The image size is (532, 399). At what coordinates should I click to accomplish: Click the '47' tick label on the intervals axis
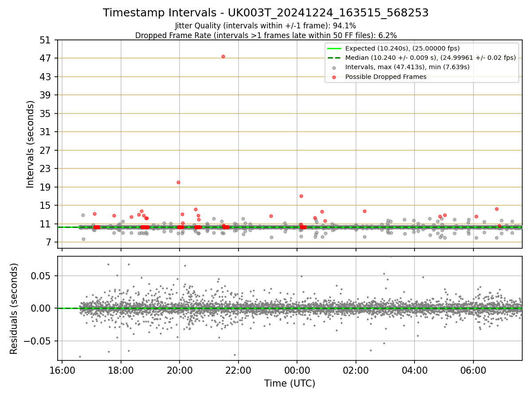point(45,59)
